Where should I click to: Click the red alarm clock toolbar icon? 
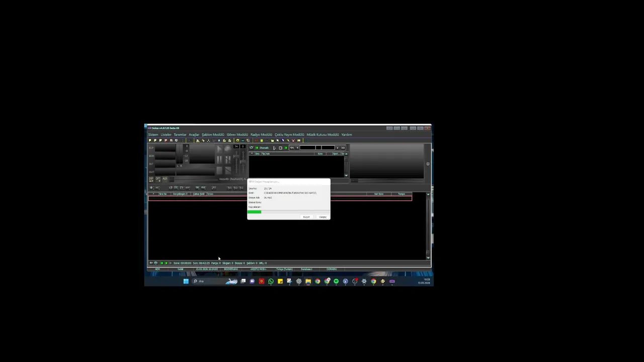pos(293,141)
